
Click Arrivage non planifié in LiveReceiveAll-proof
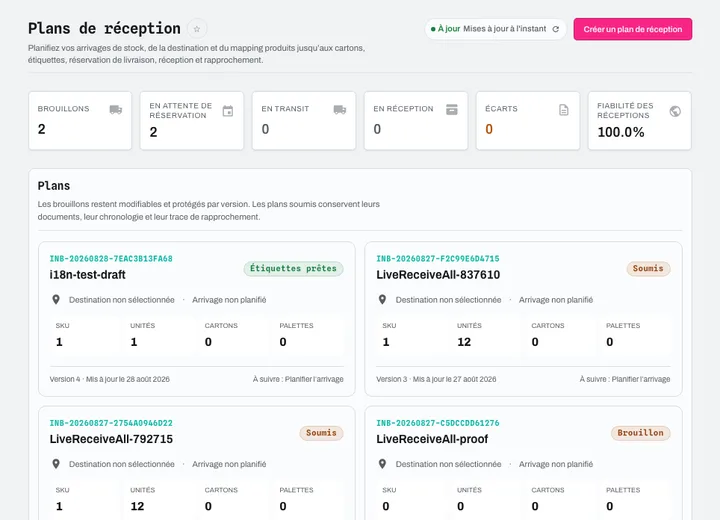tap(556, 464)
